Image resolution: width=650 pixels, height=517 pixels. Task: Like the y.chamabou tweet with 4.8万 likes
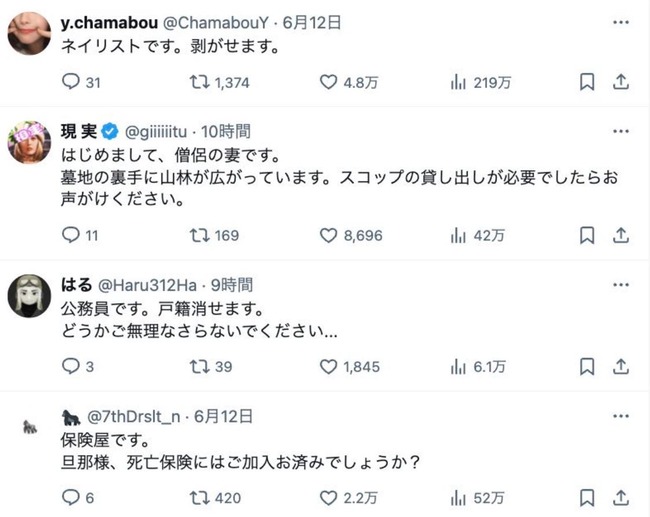329,83
